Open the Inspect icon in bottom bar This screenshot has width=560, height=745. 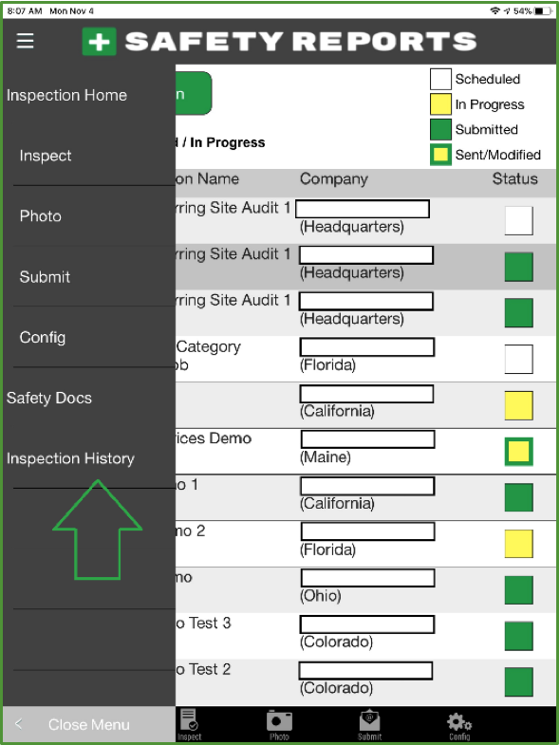point(190,724)
